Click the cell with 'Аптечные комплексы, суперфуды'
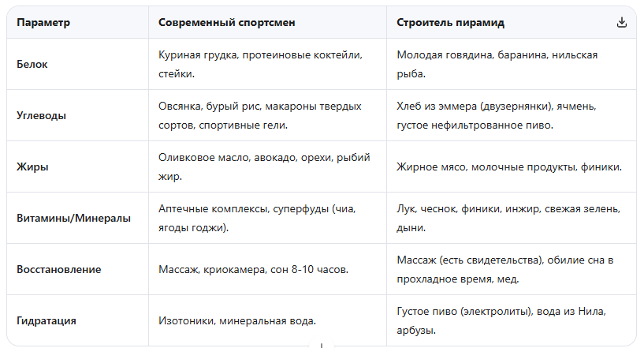Screen dimensions: 644x348 267,218
